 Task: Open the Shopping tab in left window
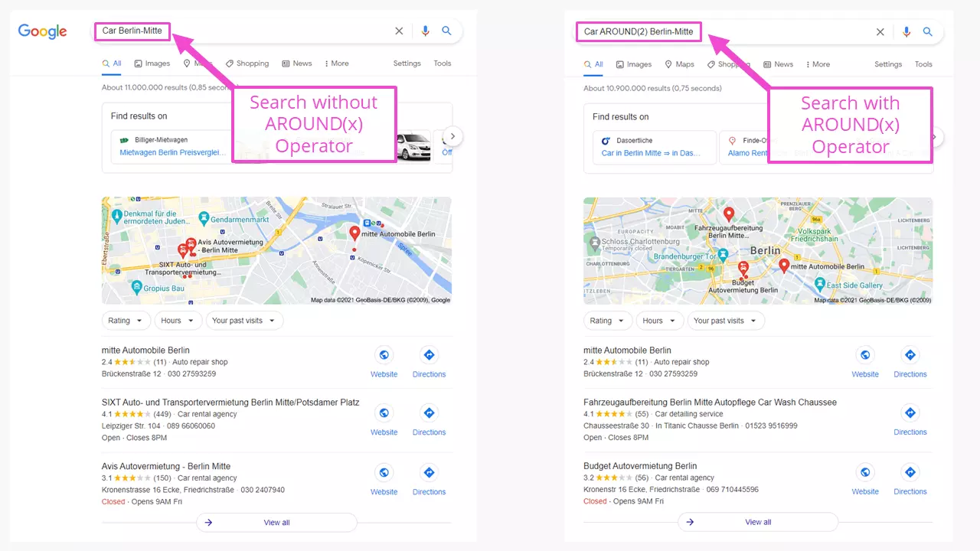(x=247, y=64)
